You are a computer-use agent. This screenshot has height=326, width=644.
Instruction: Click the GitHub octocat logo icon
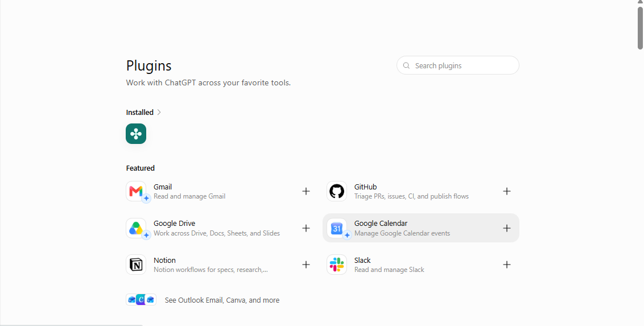(337, 191)
